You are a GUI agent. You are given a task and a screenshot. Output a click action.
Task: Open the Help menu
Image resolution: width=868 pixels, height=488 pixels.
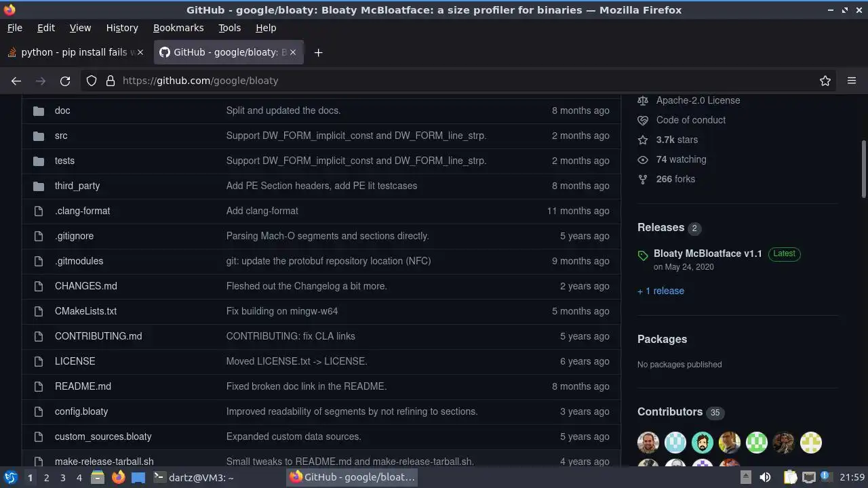(266, 28)
